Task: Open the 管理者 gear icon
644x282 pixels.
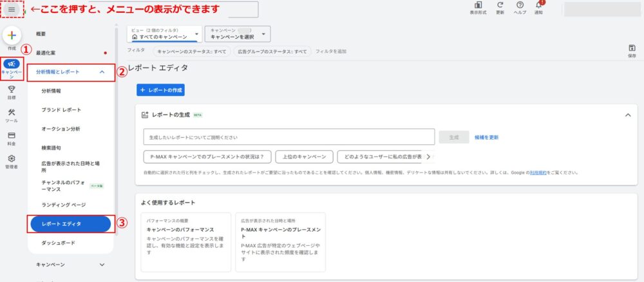Action: pos(12,159)
